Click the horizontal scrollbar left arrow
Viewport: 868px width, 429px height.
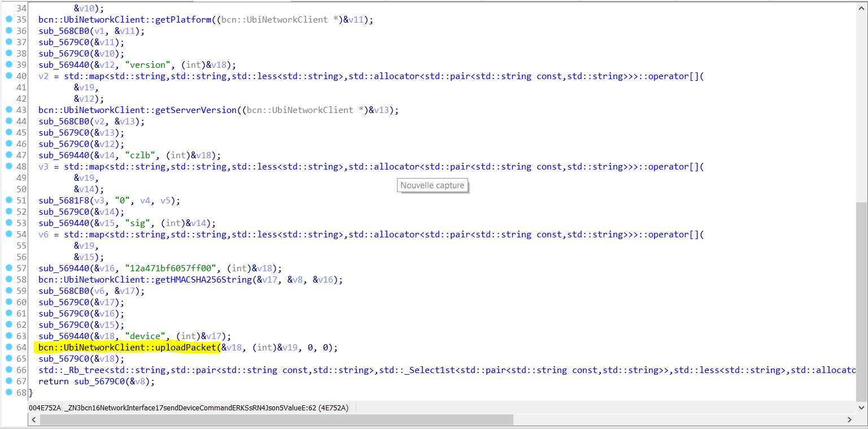coord(33,419)
